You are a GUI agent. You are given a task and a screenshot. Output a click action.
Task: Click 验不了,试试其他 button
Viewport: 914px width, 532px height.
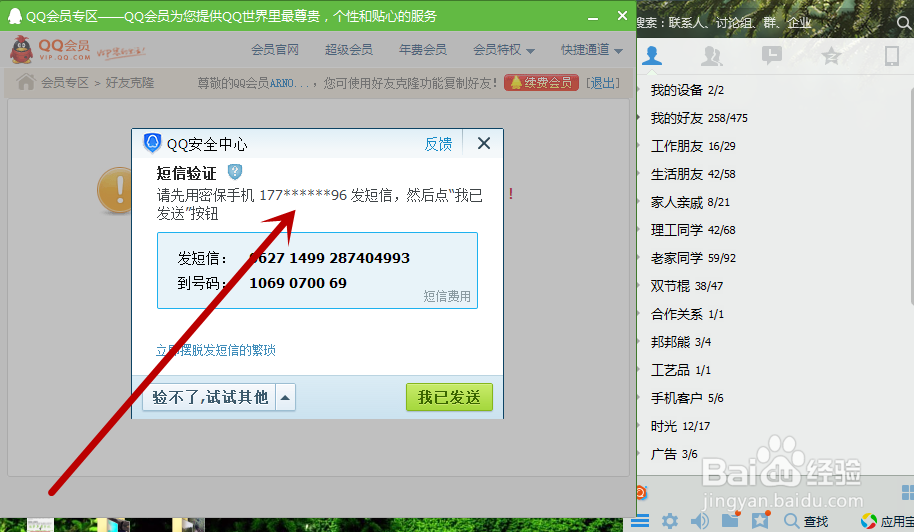(209, 397)
